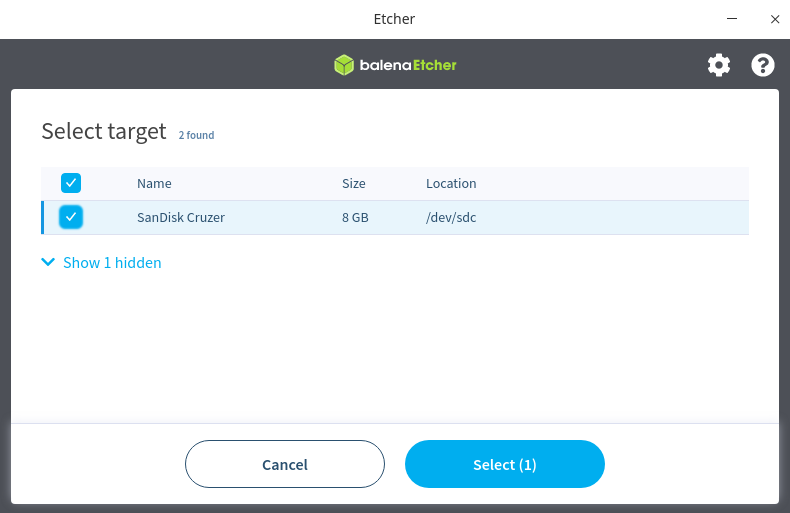Open the help question mark icon
Screen dimensions: 790x513
click(x=763, y=65)
